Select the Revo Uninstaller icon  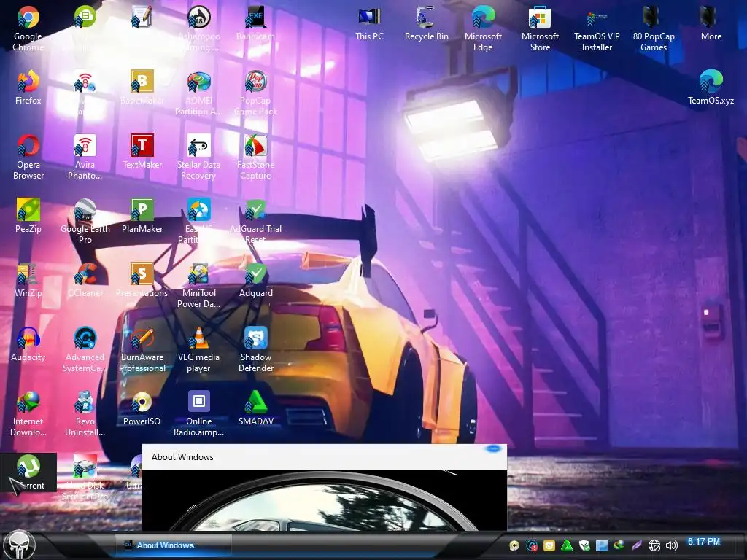(x=85, y=402)
